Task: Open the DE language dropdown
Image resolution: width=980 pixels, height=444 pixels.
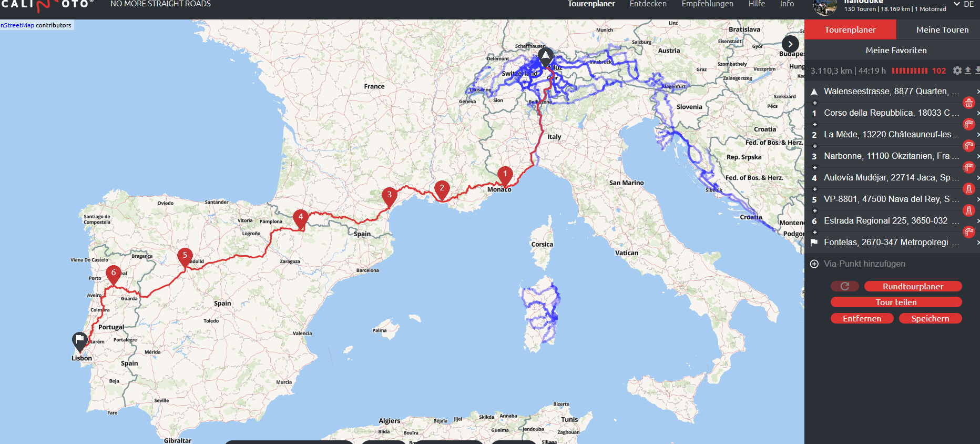Action: (964, 4)
